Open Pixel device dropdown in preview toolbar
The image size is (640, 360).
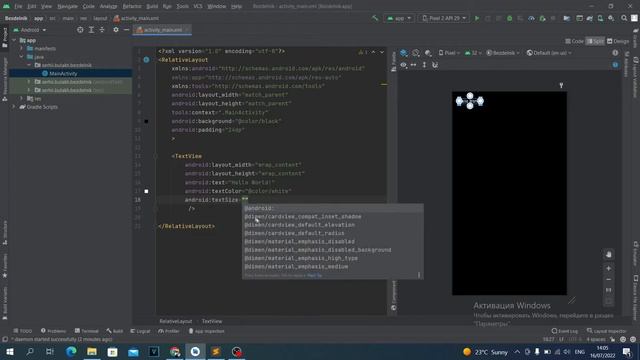click(449, 53)
